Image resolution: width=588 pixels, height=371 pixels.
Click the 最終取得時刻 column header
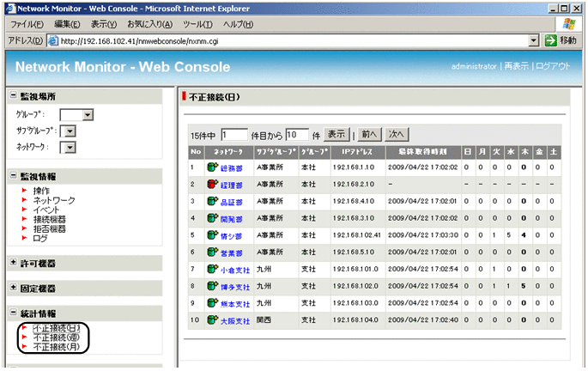pos(422,152)
